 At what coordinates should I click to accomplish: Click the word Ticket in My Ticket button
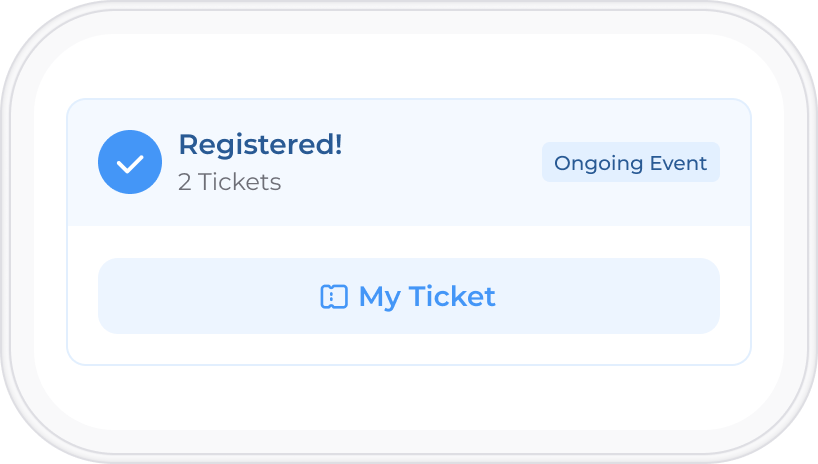click(x=452, y=296)
